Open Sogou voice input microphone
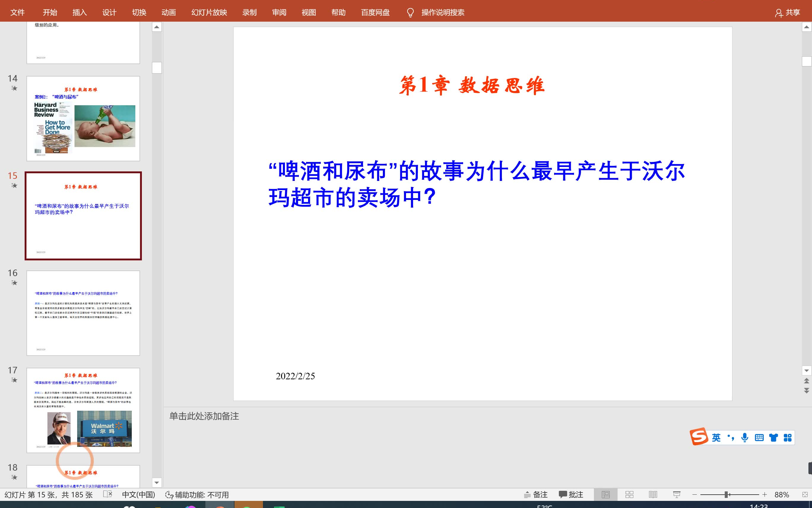This screenshot has width=812, height=508. [x=745, y=437]
